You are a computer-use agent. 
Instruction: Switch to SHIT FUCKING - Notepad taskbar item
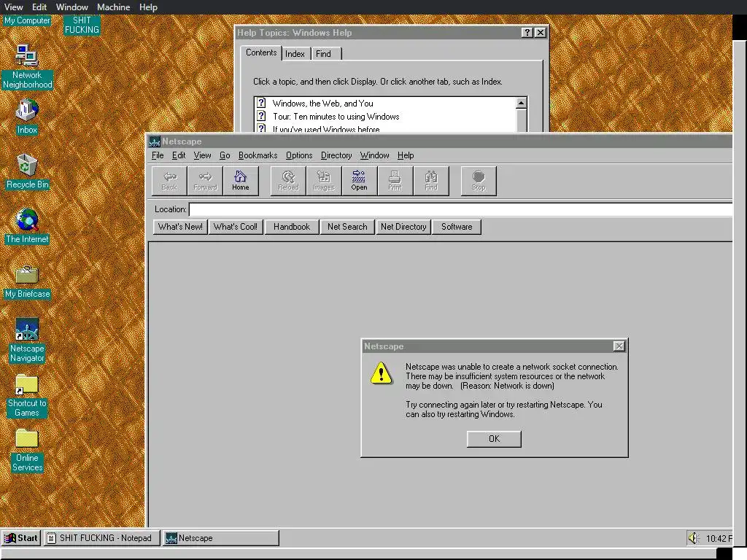[101, 538]
